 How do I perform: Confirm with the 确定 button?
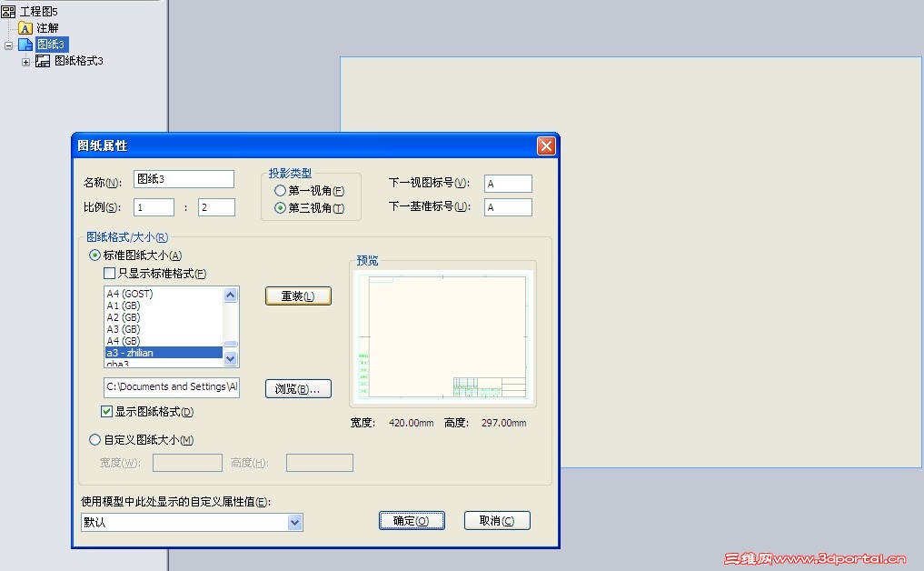[412, 521]
